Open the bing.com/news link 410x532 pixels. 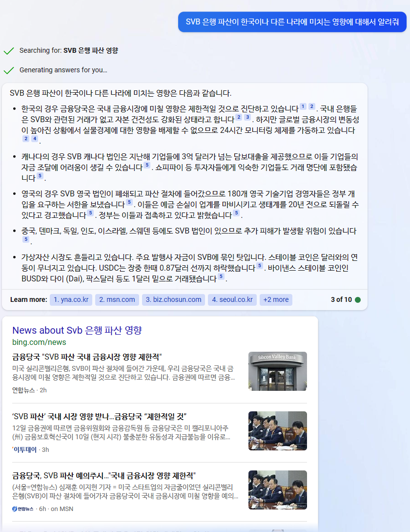click(39, 342)
